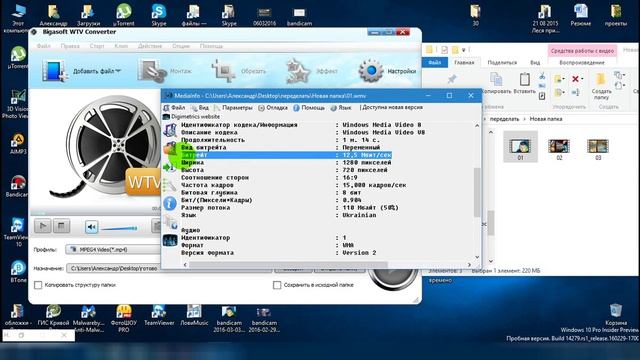Click MediaInfo sidebar website pages icon

coord(171,222)
